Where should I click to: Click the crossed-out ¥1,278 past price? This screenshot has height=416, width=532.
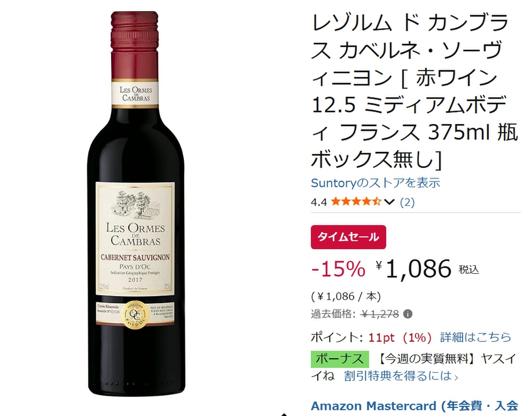point(380,314)
